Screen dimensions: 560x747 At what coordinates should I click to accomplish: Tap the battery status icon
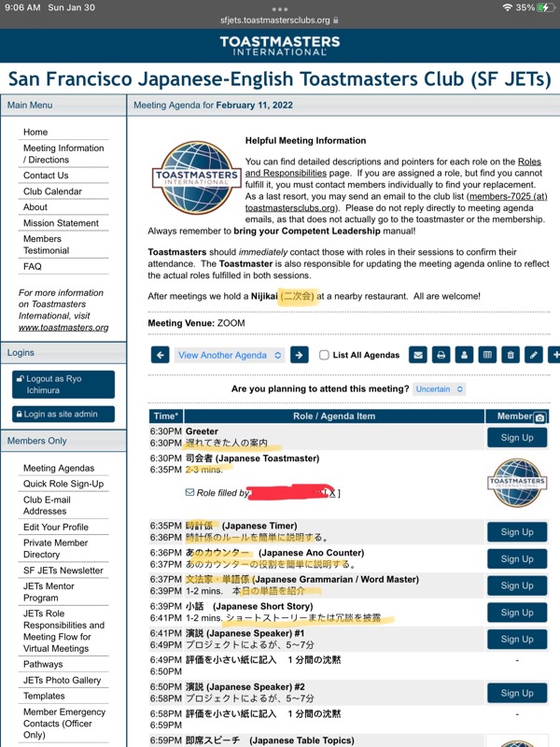546,7
